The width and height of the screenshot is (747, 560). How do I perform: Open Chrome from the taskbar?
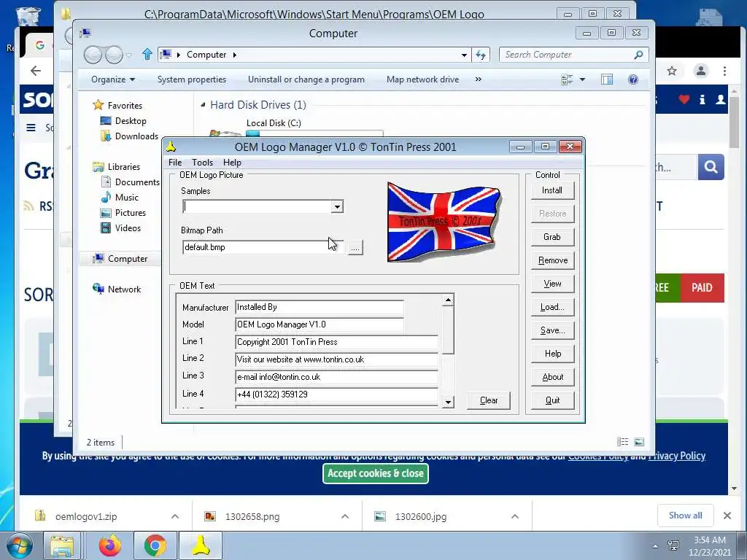click(x=155, y=545)
